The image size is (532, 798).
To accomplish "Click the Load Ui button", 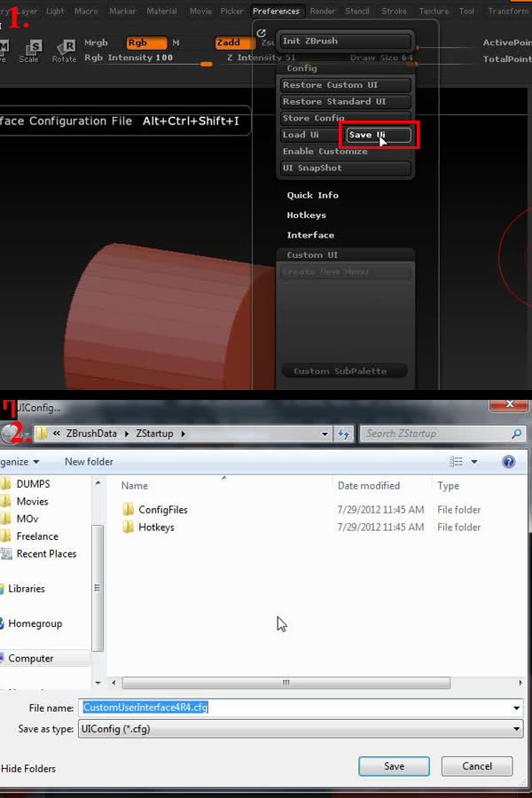I will tap(310, 135).
